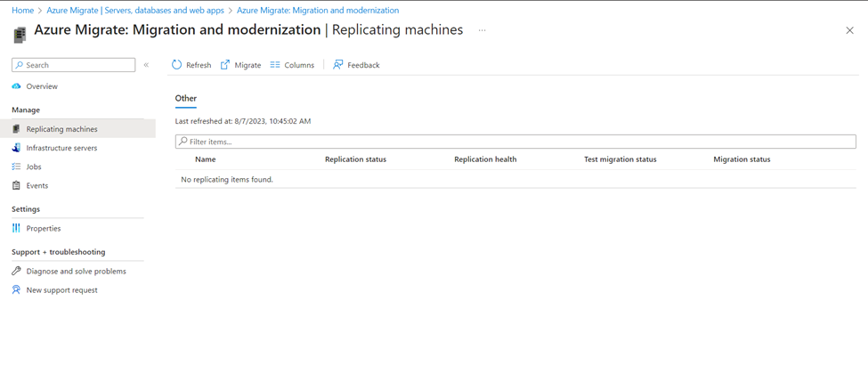Go to Home breadcrumb
Image resolution: width=868 pixels, height=366 pixels.
[x=22, y=11]
